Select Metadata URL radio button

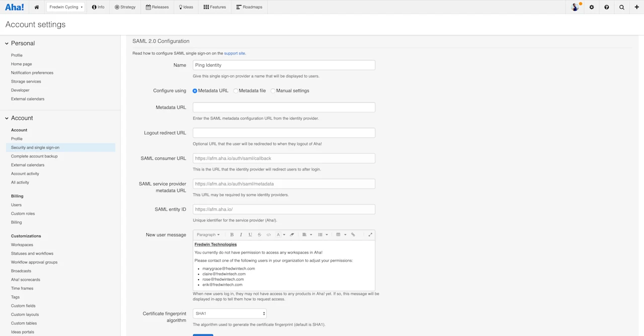point(195,91)
